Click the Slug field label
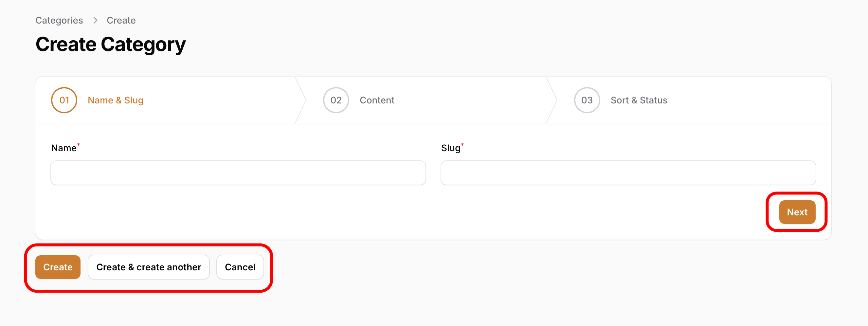This screenshot has height=326, width=868. [450, 148]
